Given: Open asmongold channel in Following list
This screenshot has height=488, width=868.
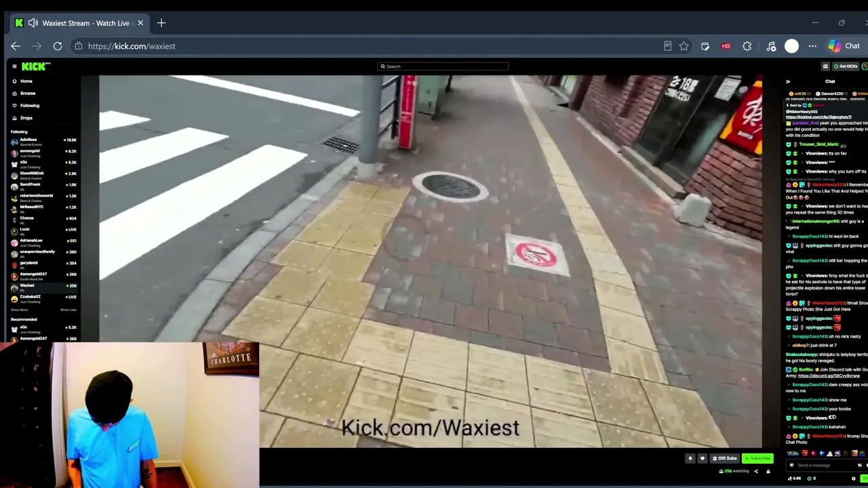Looking at the screenshot, I should [43, 153].
